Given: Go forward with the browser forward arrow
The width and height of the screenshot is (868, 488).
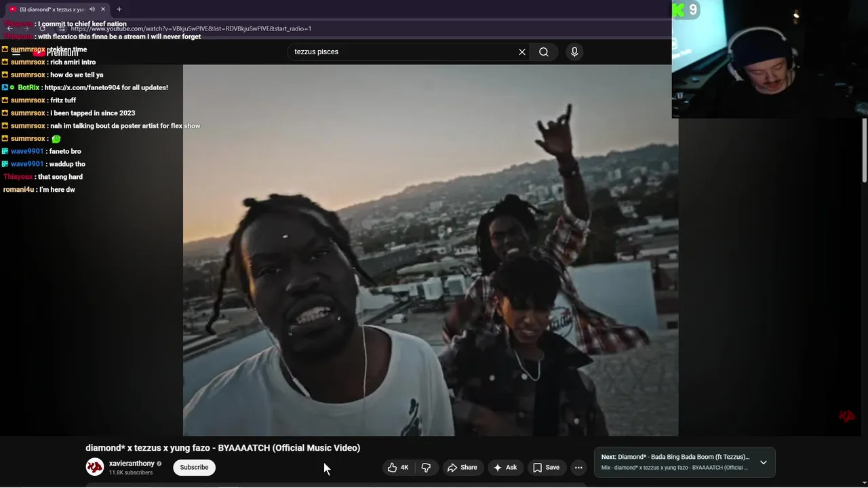Looking at the screenshot, I should coord(26,28).
